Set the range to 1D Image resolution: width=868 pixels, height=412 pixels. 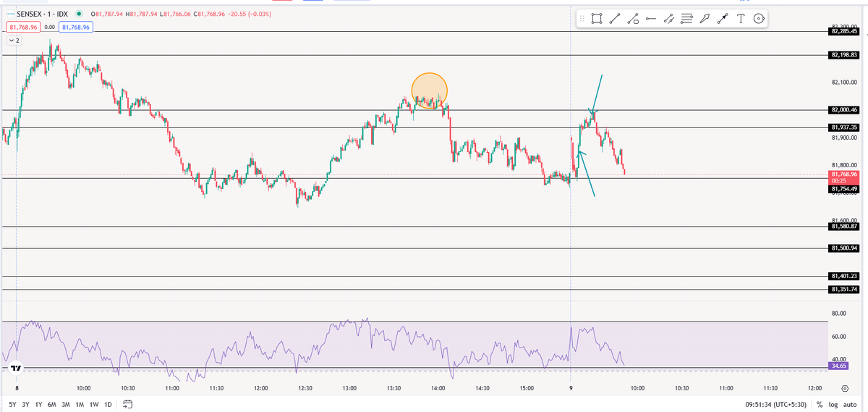108,404
